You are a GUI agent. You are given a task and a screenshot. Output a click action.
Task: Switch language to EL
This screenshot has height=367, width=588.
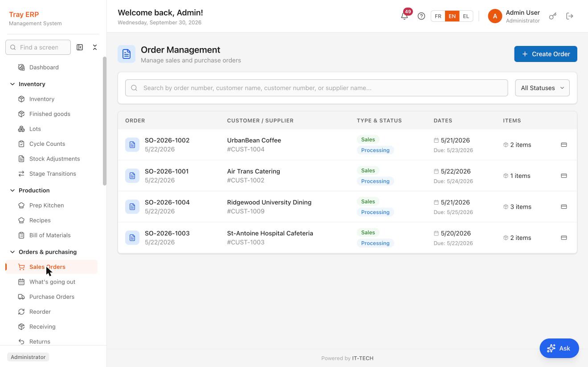coord(466,16)
